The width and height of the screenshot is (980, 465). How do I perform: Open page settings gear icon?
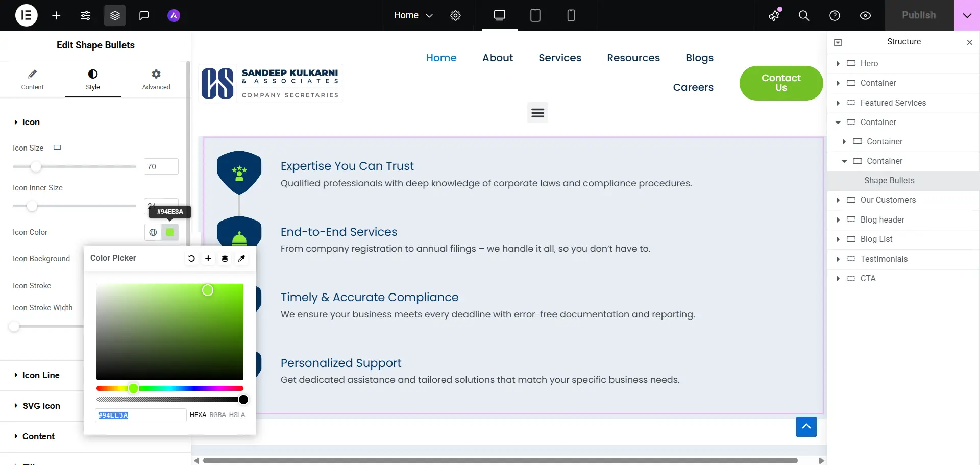455,15
